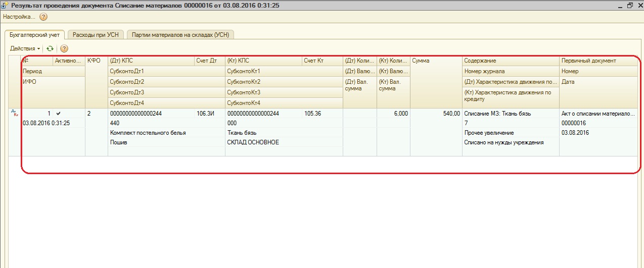Select debit account cell 106.3И
The width and height of the screenshot is (644, 268).
point(210,114)
